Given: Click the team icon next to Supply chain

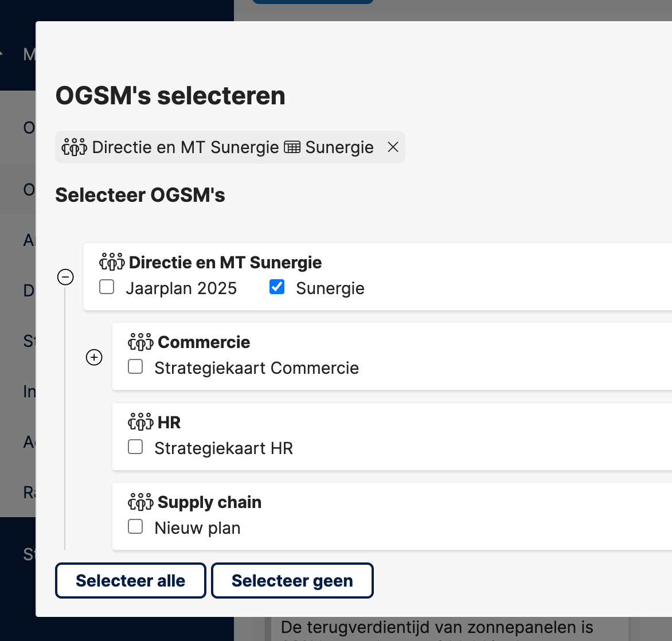Looking at the screenshot, I should pos(140,502).
